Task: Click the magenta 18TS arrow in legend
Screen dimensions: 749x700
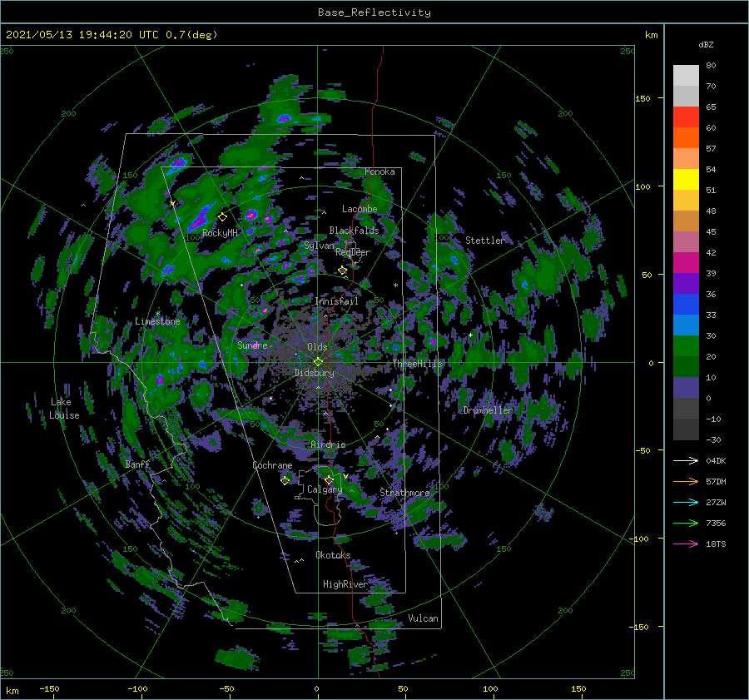Action: click(x=686, y=544)
